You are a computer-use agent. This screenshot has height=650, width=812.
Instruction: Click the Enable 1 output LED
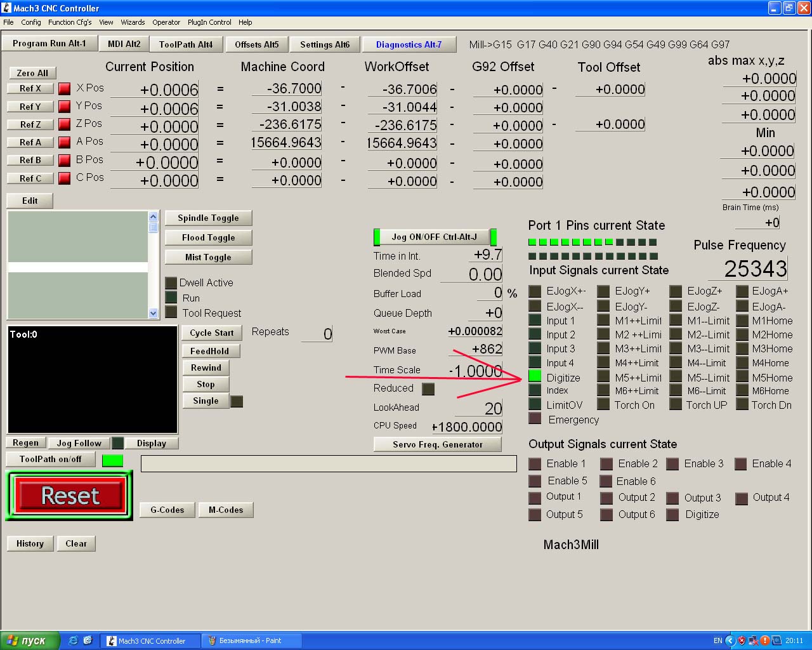pyautogui.click(x=535, y=464)
